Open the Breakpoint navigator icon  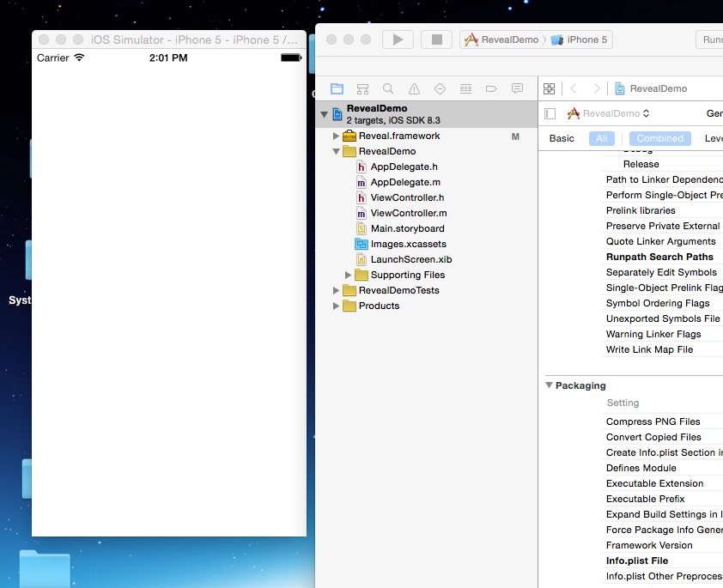pos(491,88)
